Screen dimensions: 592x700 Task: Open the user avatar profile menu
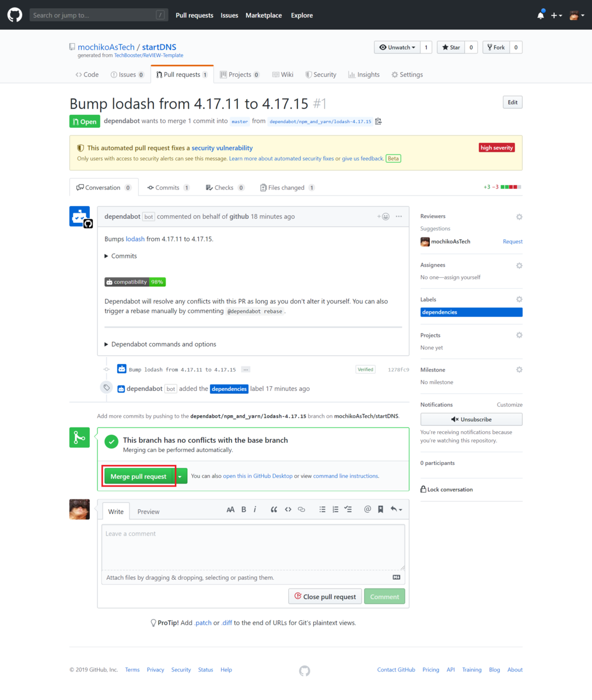coord(577,15)
